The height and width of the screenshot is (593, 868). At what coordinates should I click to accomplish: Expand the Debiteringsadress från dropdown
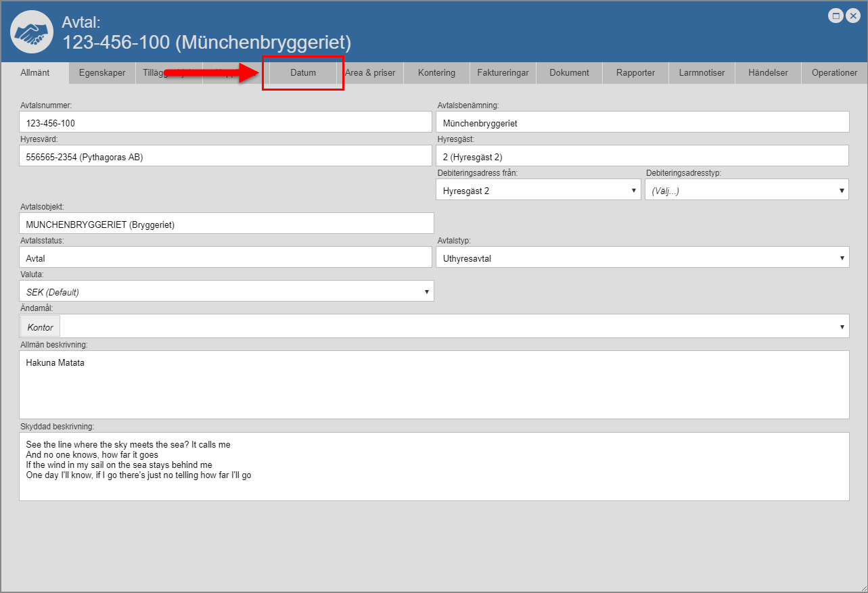coord(539,190)
